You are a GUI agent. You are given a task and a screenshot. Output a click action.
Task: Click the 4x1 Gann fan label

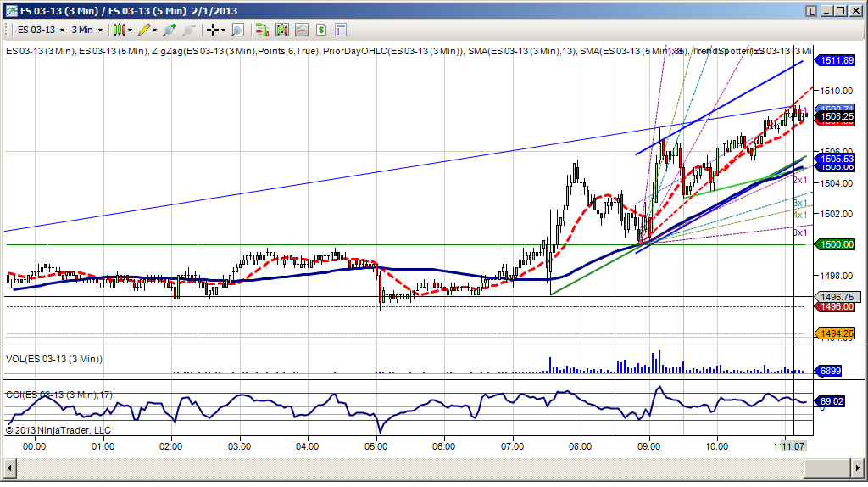pos(800,215)
